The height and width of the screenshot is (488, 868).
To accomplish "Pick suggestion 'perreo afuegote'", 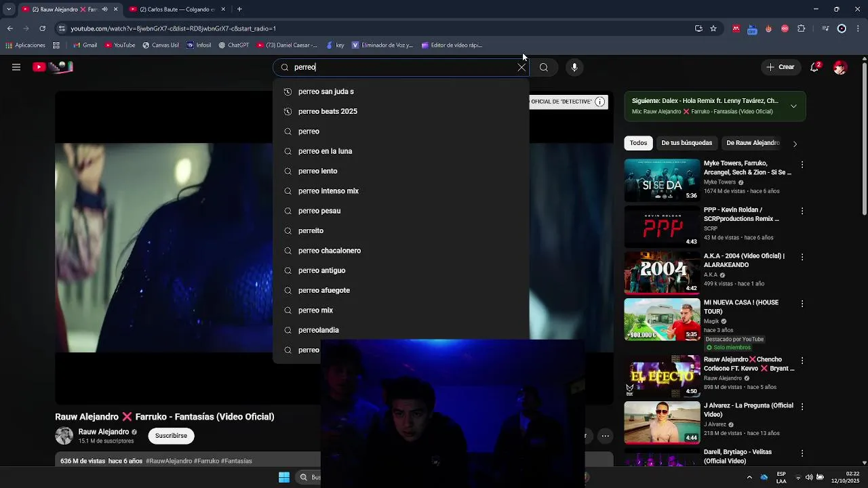I will coord(401,290).
